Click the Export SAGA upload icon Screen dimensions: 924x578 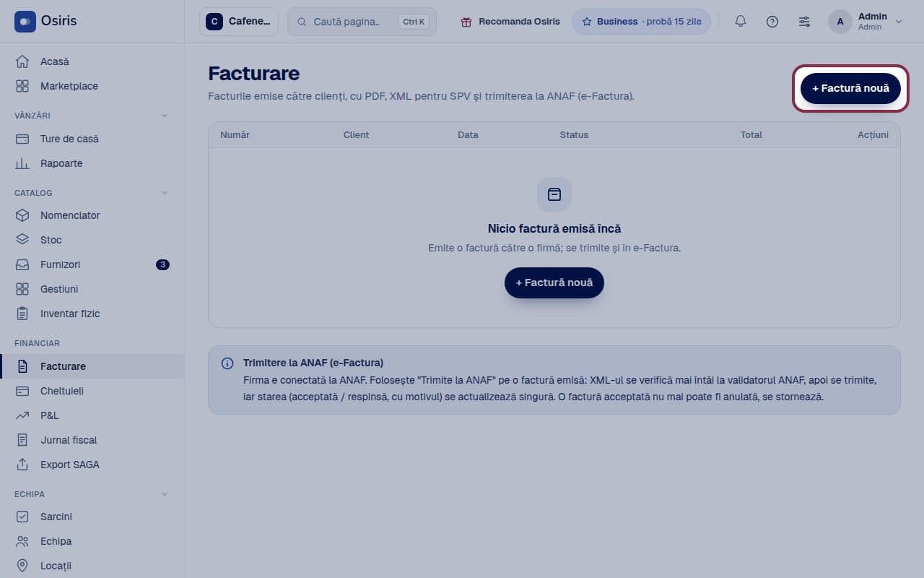22,465
